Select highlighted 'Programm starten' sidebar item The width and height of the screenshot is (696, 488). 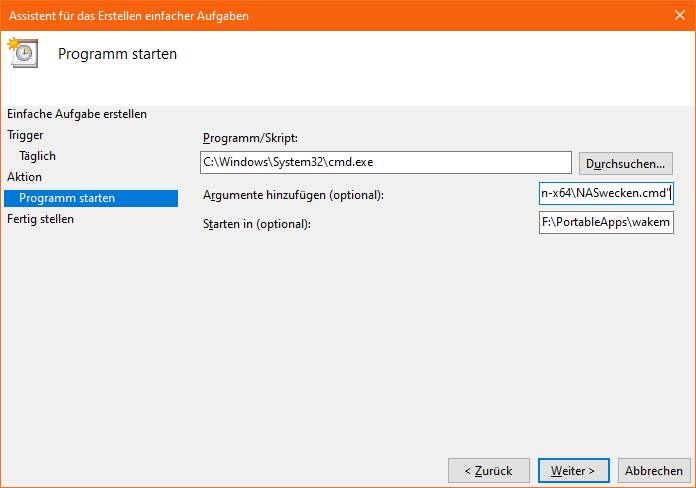click(91, 198)
